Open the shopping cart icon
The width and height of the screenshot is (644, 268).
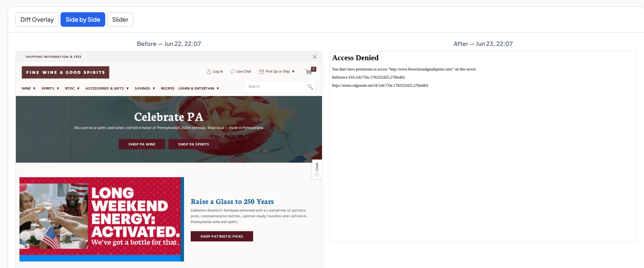310,71
